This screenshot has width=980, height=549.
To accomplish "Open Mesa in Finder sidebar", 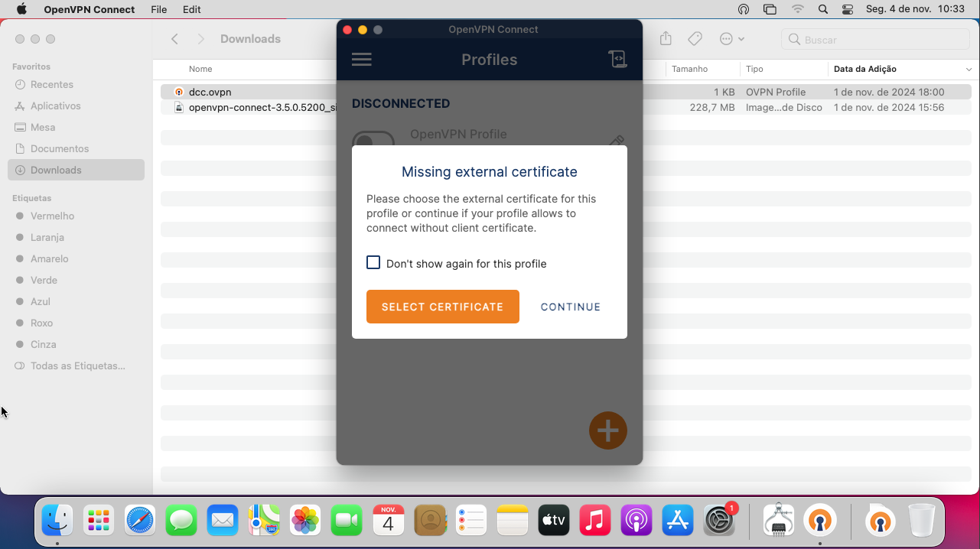I will (76, 127).
